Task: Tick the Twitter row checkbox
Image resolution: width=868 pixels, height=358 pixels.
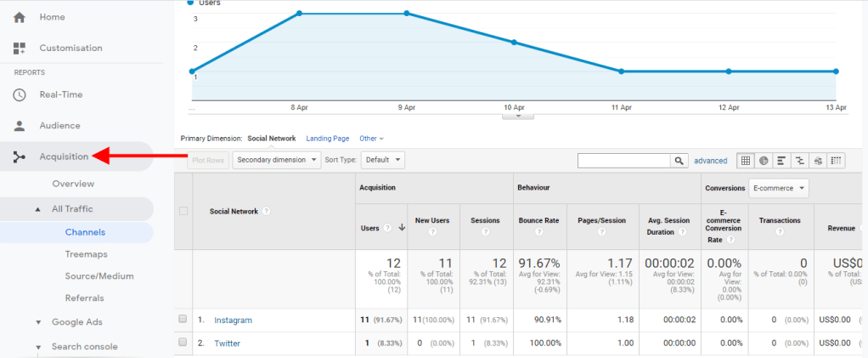Action: pos(183,342)
